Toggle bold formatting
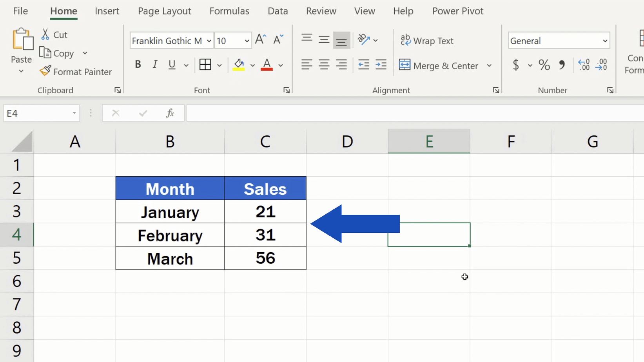Viewport: 644px width, 362px height. pyautogui.click(x=138, y=64)
